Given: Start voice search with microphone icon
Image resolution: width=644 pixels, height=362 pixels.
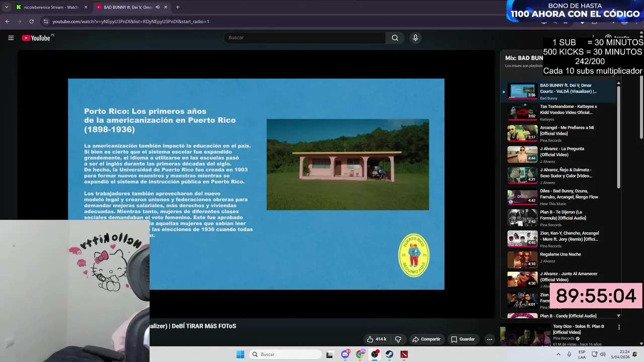Looking at the screenshot, I should (415, 38).
